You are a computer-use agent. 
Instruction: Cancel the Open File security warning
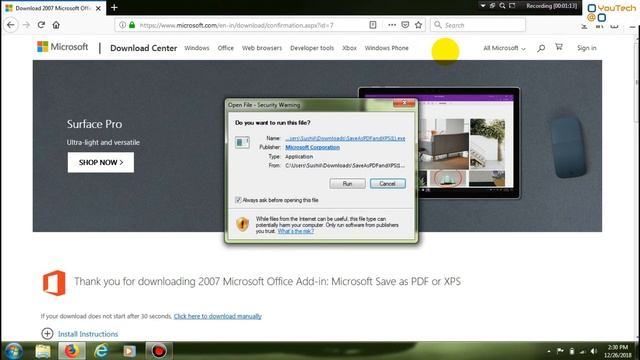click(387, 184)
